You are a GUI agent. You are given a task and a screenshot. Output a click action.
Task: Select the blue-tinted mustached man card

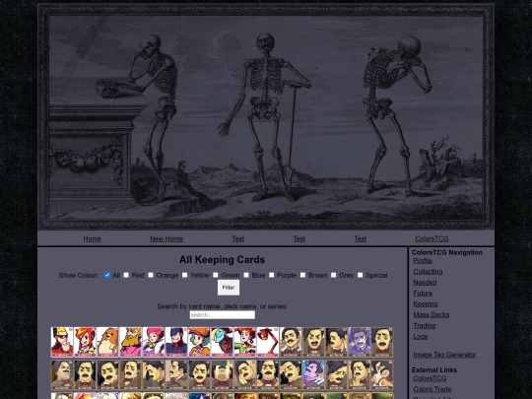313,374
